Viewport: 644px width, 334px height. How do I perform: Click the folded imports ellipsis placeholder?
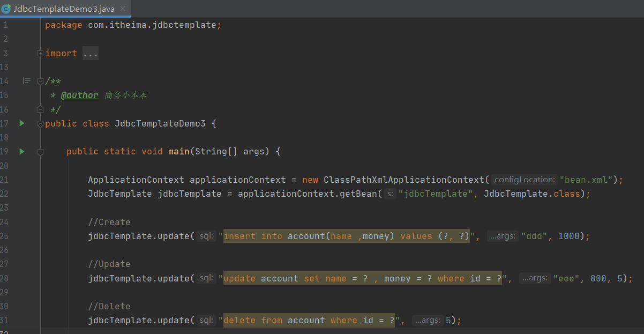click(91, 53)
